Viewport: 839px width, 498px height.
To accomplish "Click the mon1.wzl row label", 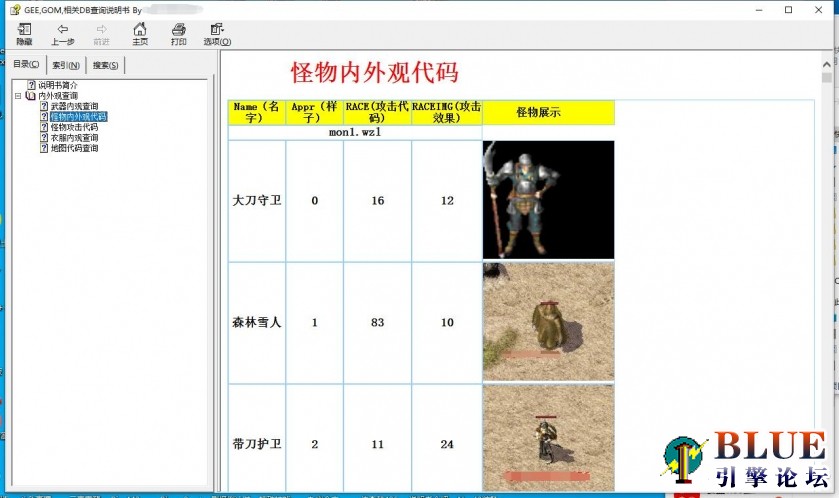I will click(355, 132).
